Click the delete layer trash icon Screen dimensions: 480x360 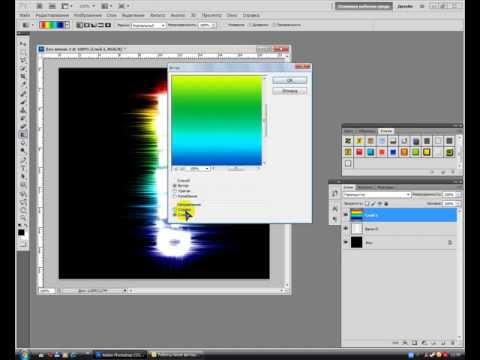tap(452, 343)
